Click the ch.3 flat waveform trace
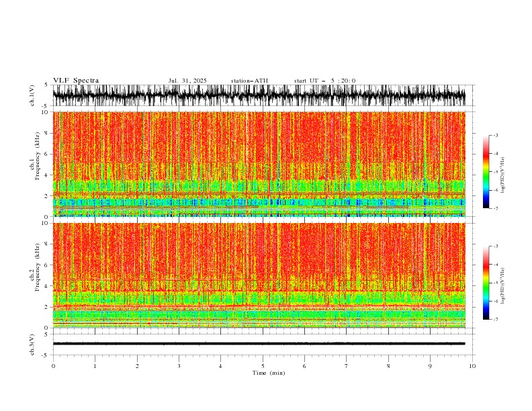The height and width of the screenshot is (411, 532). 259,344
